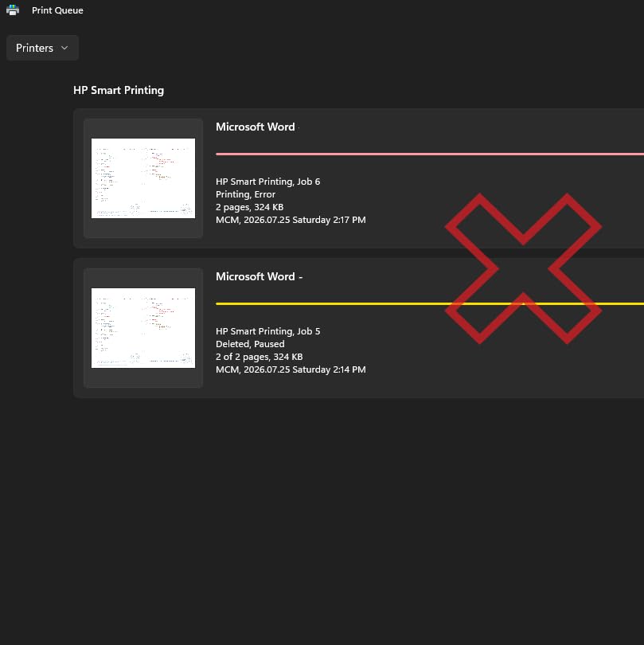Click the Job 5 Microsoft Word title

(259, 276)
